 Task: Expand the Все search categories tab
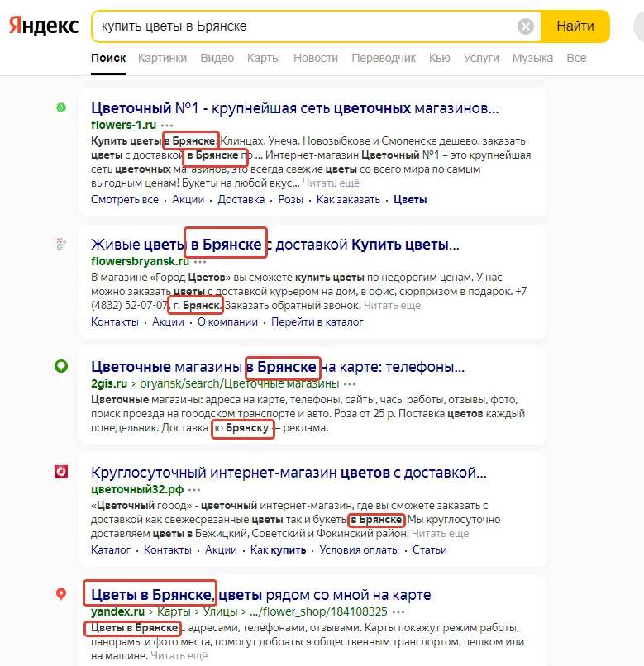point(576,58)
